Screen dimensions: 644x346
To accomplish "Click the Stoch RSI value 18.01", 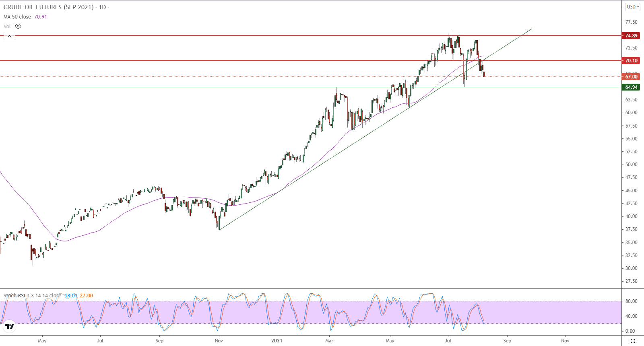I will (71, 296).
